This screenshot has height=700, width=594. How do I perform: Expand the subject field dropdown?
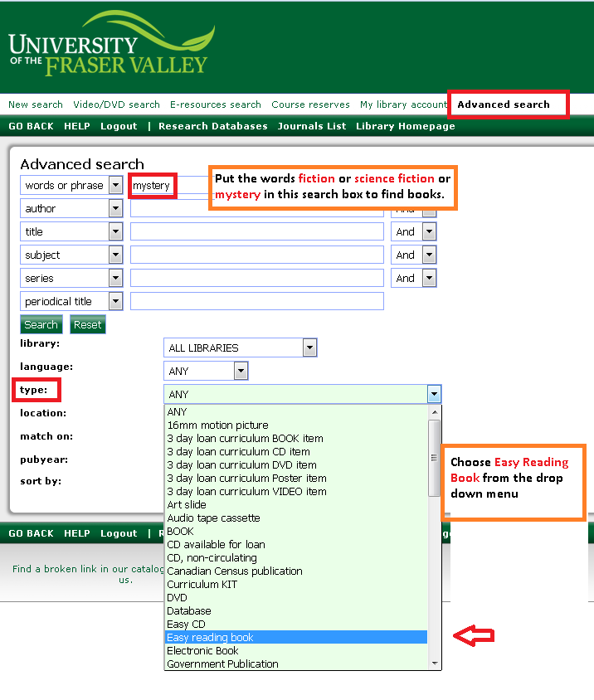click(x=115, y=255)
